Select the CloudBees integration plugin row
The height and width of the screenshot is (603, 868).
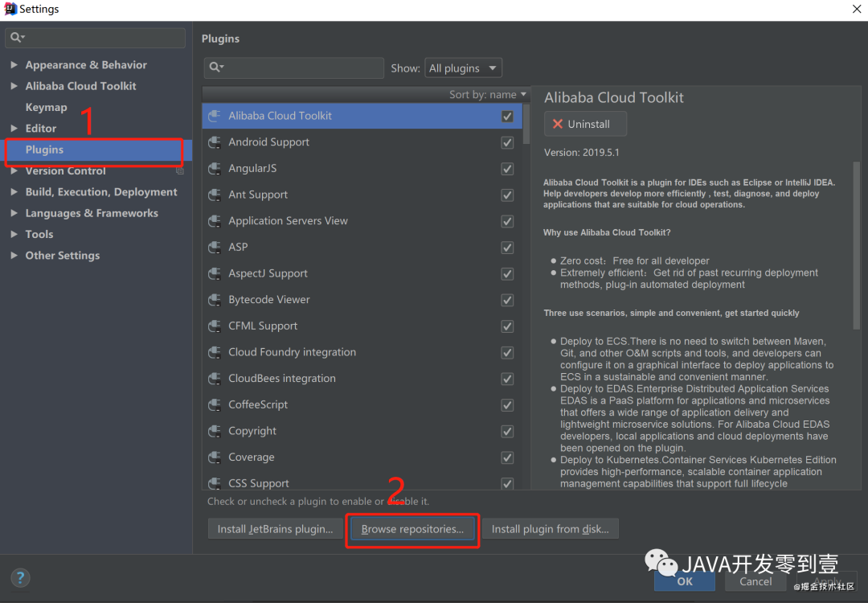click(x=362, y=379)
